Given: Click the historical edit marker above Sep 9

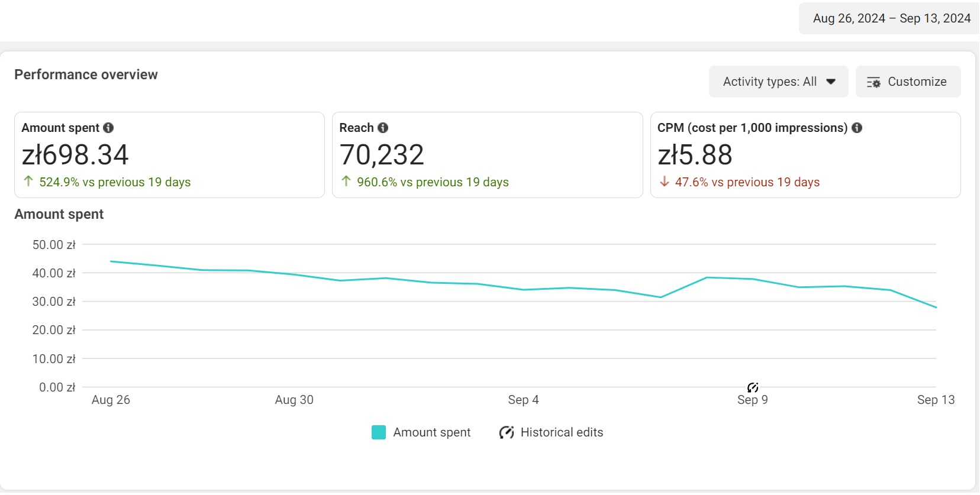Looking at the screenshot, I should [x=753, y=387].
